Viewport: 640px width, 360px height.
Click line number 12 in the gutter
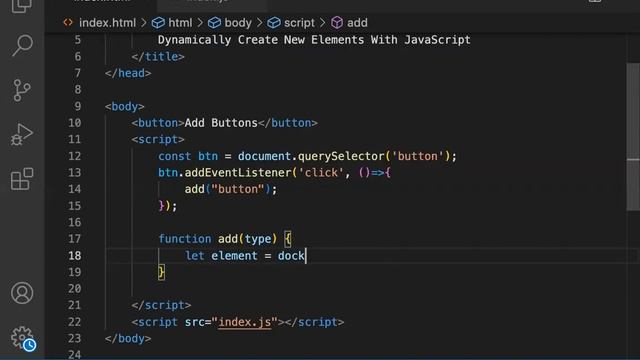pos(75,156)
